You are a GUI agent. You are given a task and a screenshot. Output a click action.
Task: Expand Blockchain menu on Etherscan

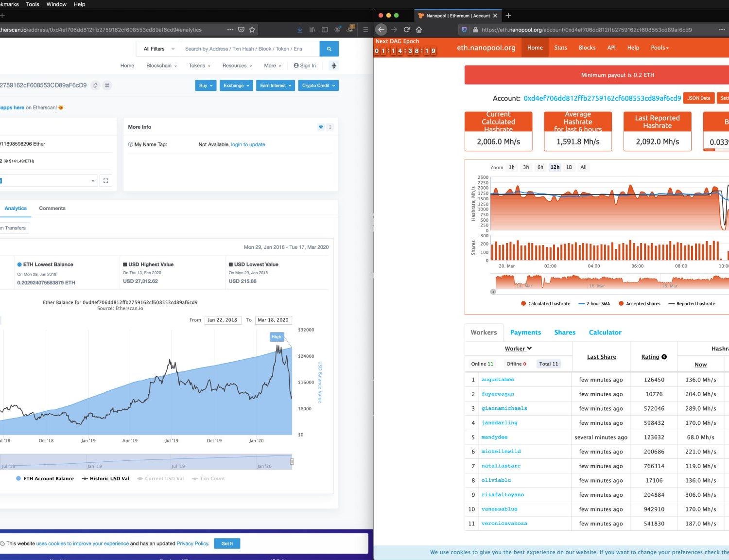(x=161, y=66)
